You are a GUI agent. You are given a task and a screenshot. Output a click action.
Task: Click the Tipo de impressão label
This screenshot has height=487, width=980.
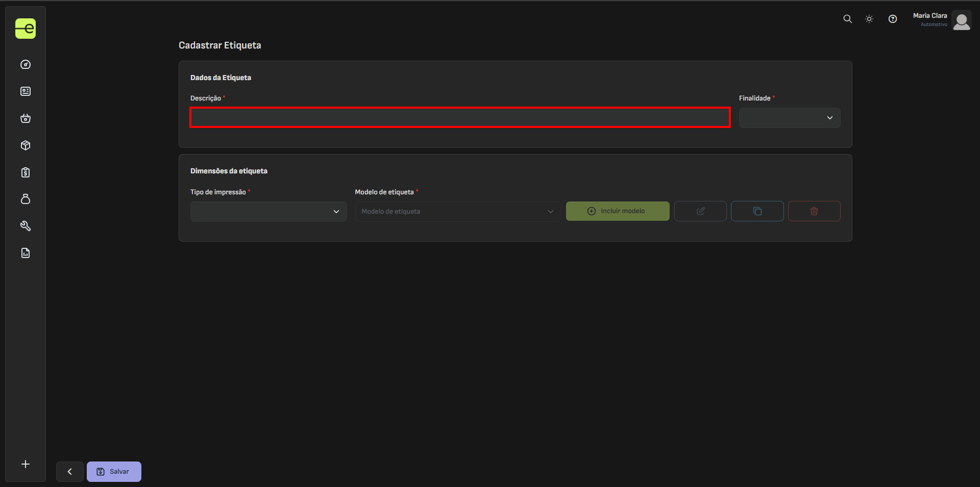pos(218,192)
